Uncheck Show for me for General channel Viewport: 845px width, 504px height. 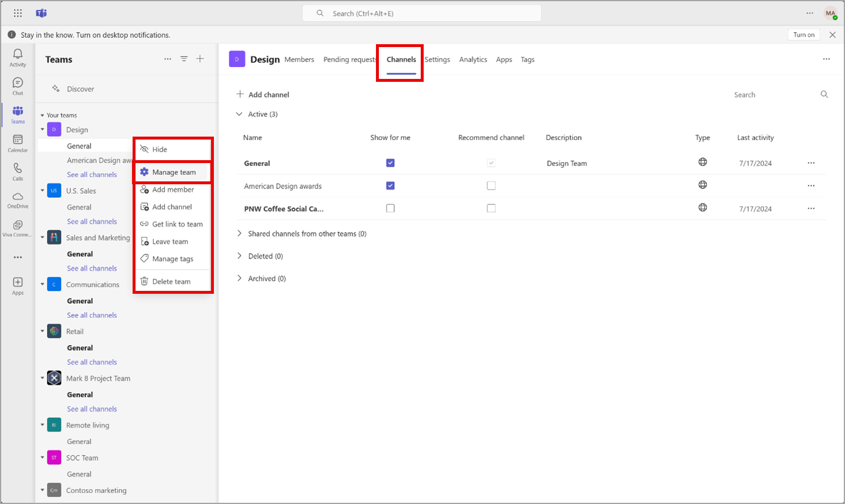(390, 163)
